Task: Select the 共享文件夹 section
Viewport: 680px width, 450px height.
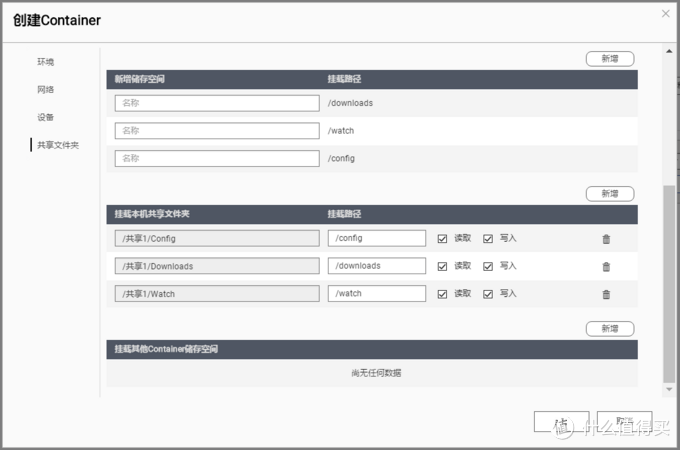Action: [x=58, y=145]
